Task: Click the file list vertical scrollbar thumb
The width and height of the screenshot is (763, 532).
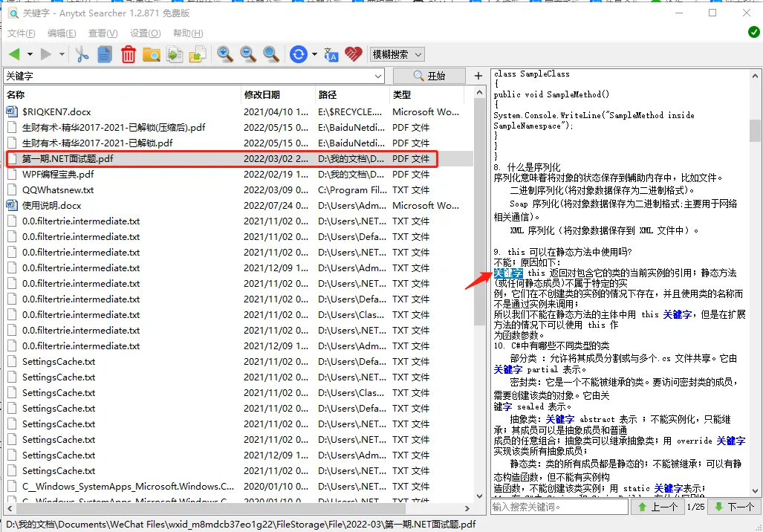Action: click(479, 212)
